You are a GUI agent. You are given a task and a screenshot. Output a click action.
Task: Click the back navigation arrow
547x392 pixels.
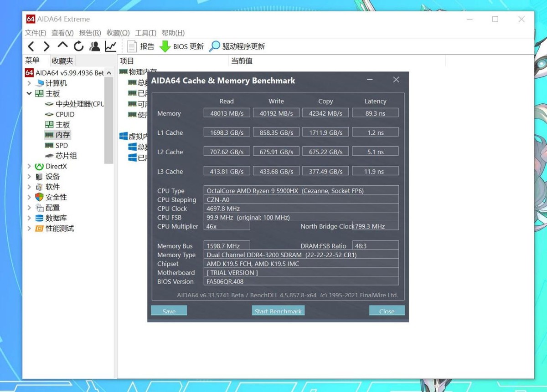point(31,46)
